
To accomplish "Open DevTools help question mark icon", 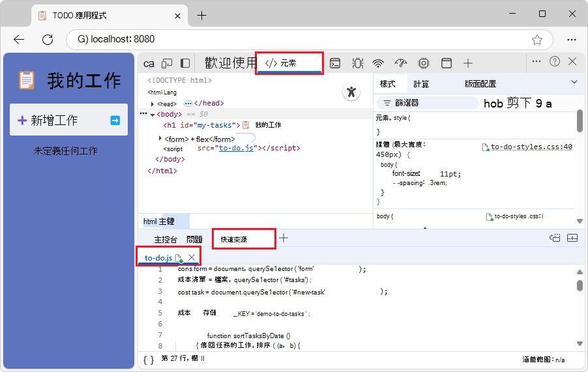I will click(555, 61).
